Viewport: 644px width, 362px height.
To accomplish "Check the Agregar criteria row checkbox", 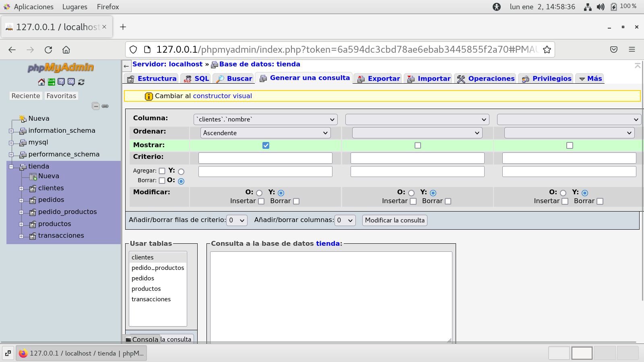I will (162, 171).
